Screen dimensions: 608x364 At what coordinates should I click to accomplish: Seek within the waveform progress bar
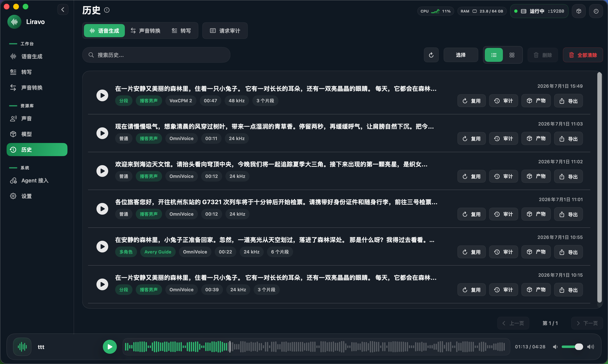click(316, 347)
